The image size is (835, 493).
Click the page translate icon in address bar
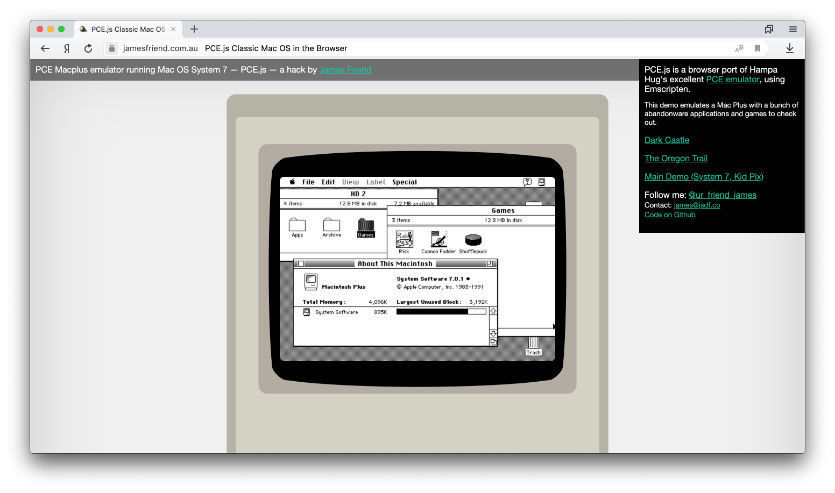[739, 48]
